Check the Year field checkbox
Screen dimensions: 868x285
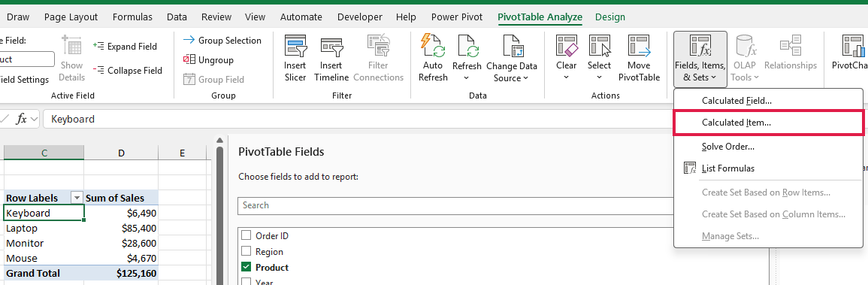coord(246,282)
